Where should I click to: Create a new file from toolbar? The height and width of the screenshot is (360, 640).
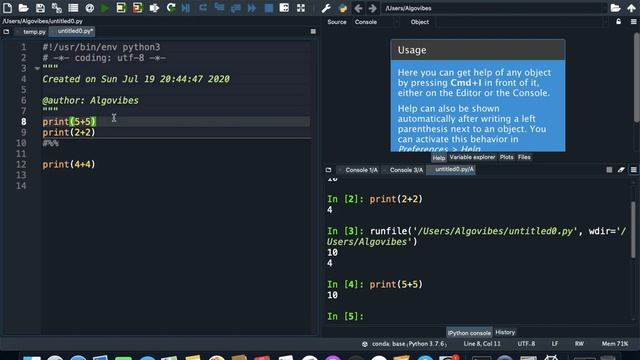7,8
